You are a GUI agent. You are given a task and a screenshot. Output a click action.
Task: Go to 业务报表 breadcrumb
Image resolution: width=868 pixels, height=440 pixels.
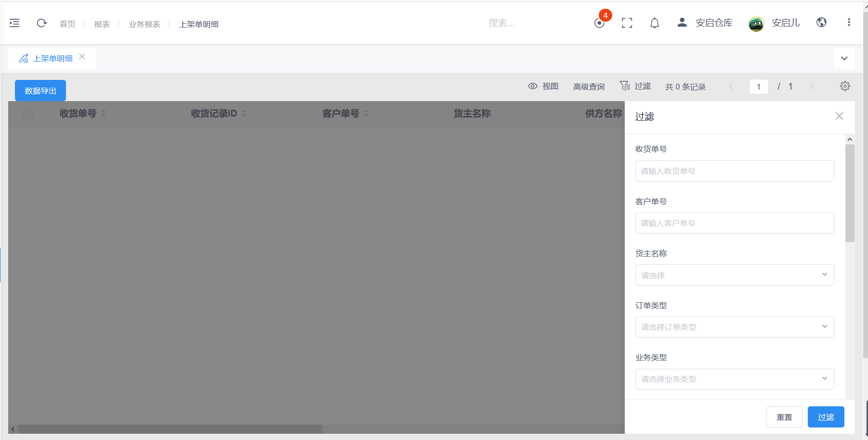click(145, 24)
